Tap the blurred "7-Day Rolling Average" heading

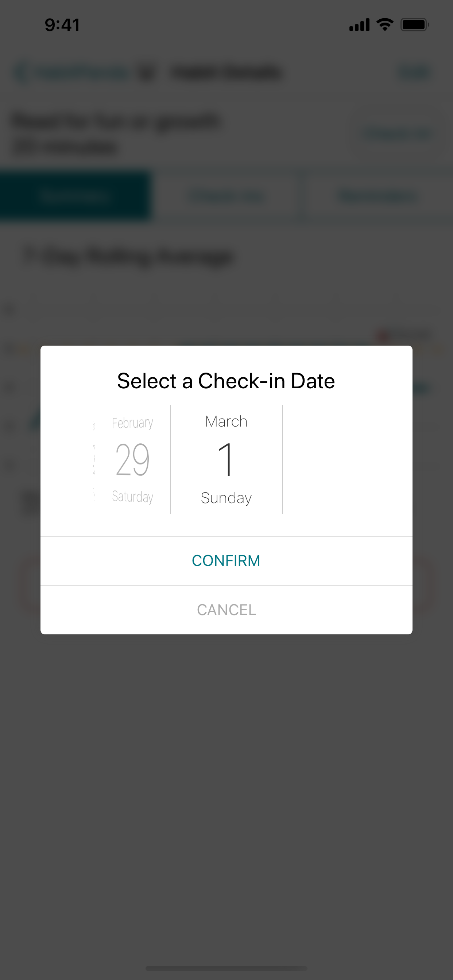pos(128,256)
